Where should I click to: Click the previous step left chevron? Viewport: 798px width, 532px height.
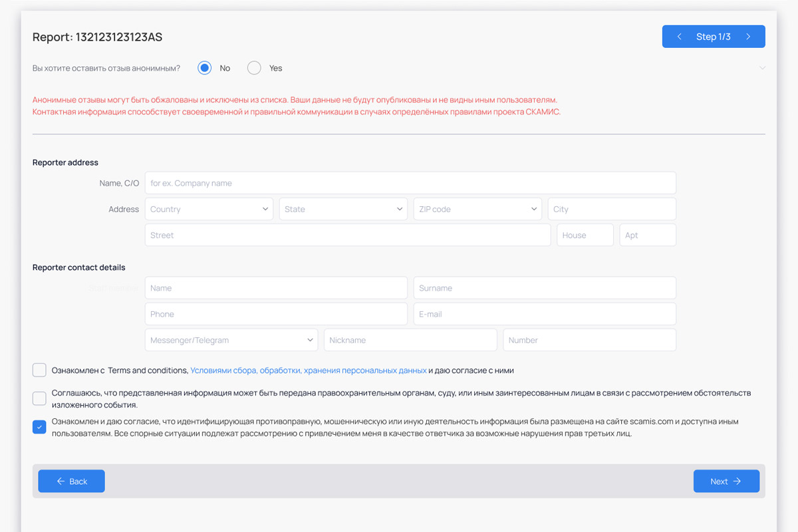tap(679, 37)
